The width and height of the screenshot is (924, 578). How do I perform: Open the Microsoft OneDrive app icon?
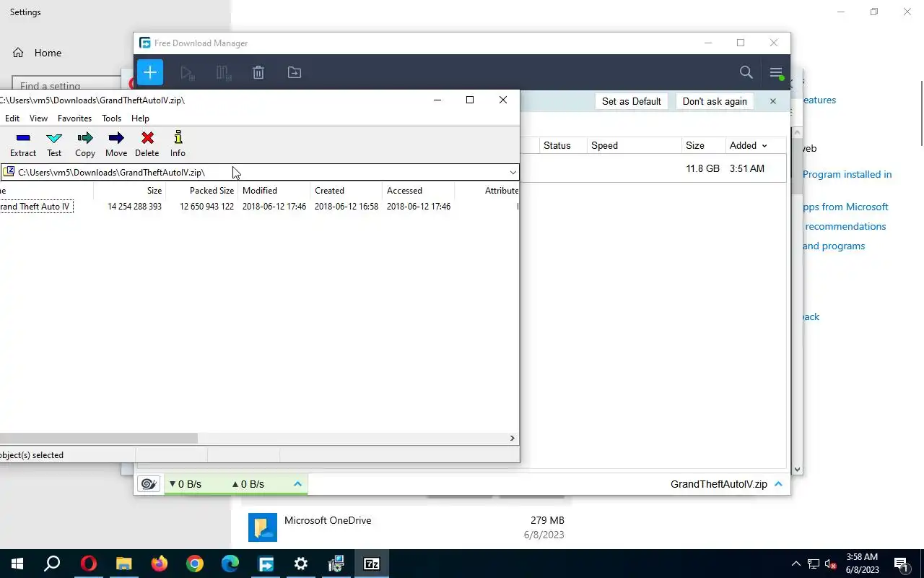pos(263,527)
